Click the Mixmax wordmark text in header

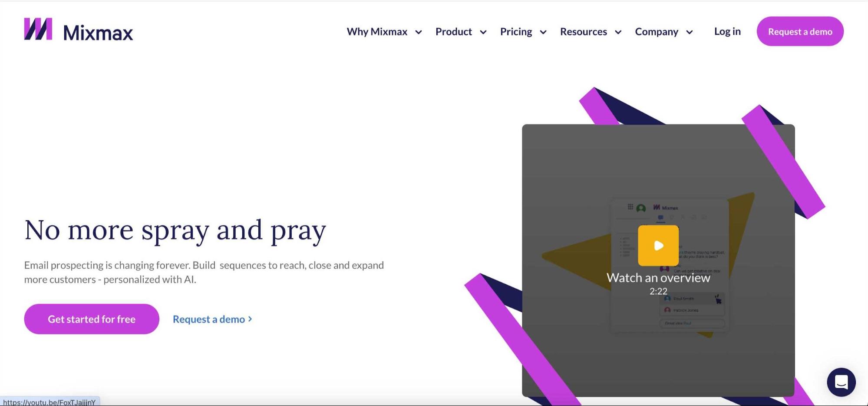(x=98, y=33)
